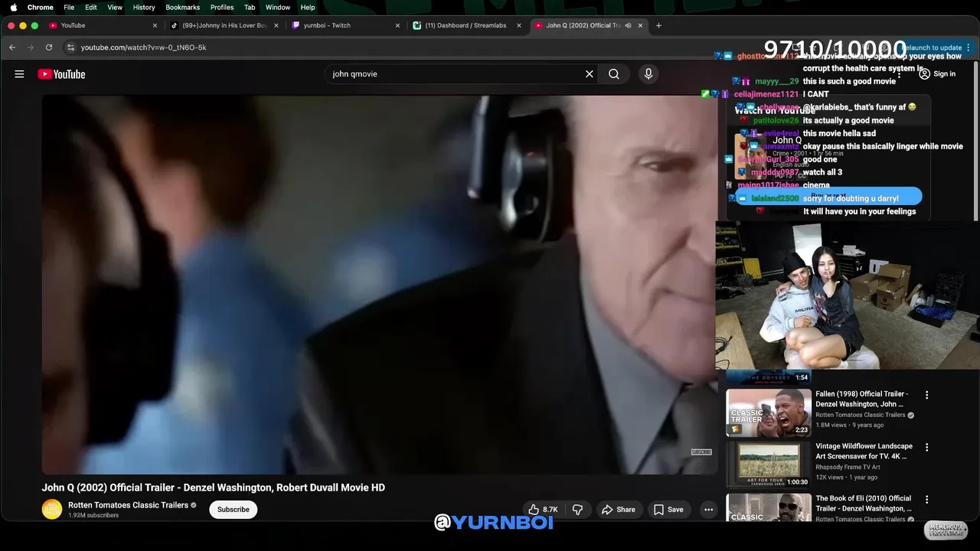Open the Fallen (1998) Official Trailer thumbnail
This screenshot has height=551, width=980.
(769, 412)
